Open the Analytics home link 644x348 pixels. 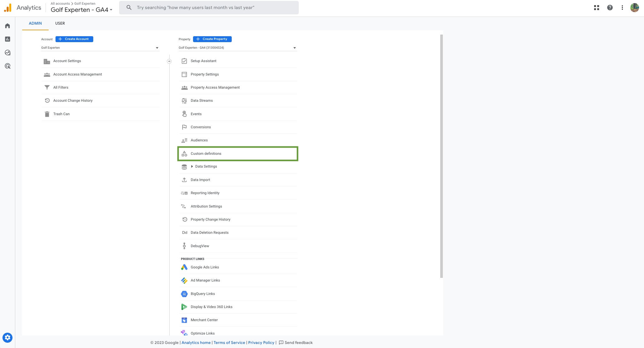pyautogui.click(x=196, y=343)
